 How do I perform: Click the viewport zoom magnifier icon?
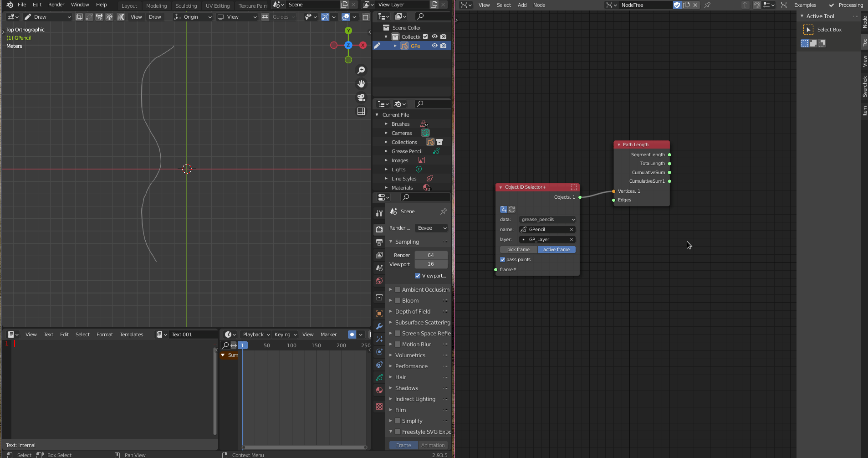361,70
